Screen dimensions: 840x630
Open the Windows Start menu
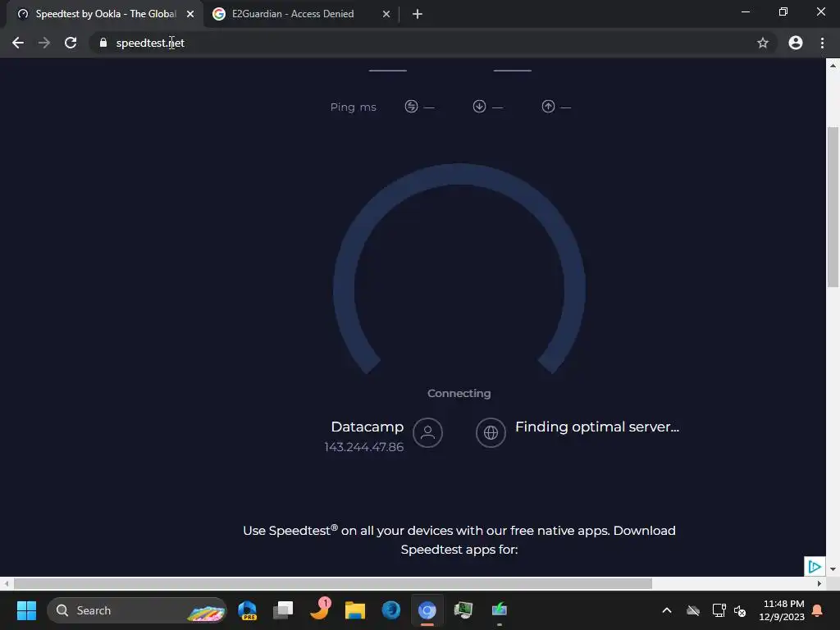(x=26, y=610)
